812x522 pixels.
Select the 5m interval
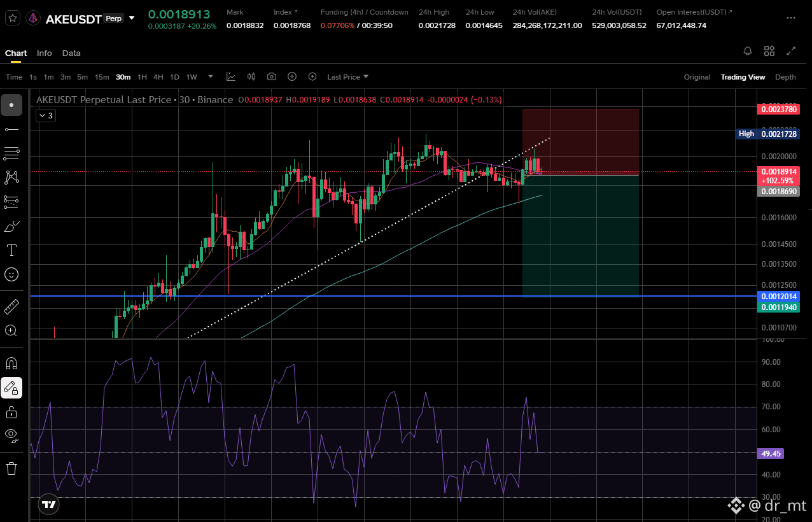coord(83,77)
